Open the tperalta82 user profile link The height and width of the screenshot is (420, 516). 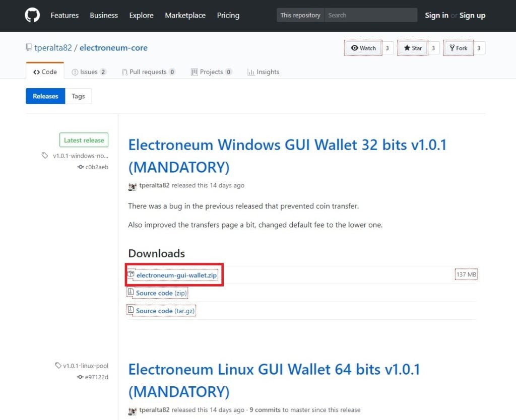pyautogui.click(x=53, y=48)
